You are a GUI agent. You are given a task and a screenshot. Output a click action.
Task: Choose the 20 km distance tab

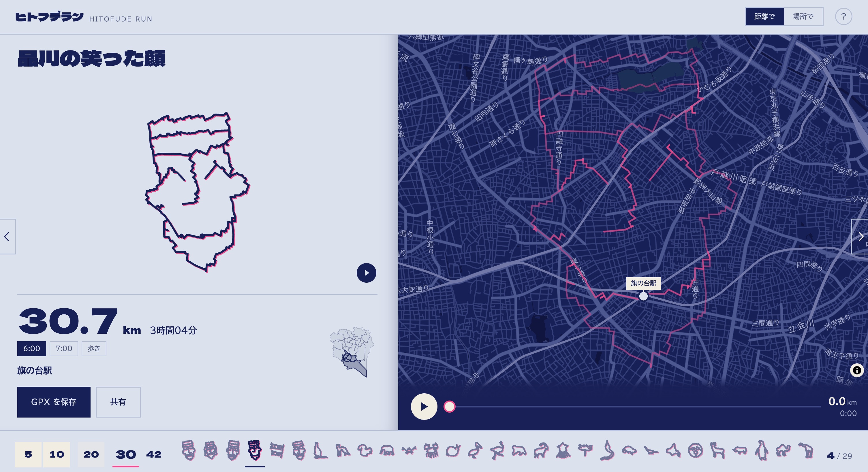(x=91, y=454)
